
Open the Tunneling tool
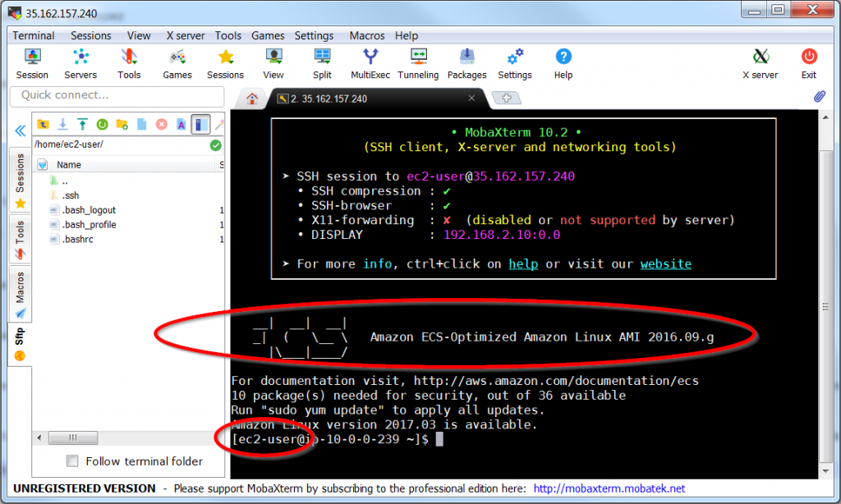tap(418, 63)
